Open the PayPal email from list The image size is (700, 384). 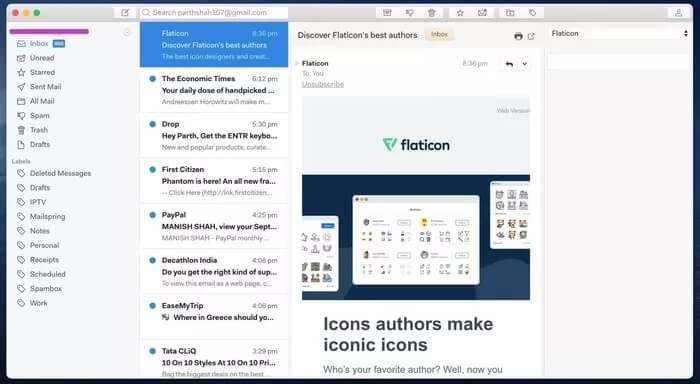point(214,226)
